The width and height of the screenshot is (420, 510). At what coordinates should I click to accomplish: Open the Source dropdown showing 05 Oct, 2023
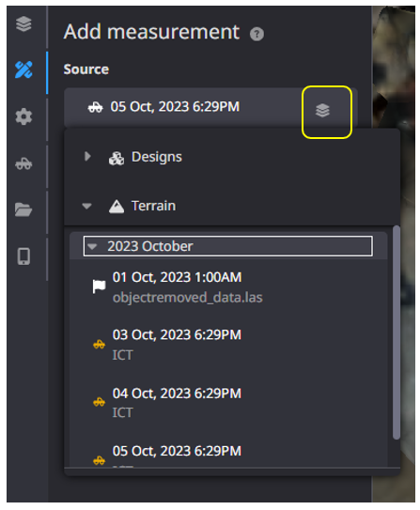[x=210, y=107]
